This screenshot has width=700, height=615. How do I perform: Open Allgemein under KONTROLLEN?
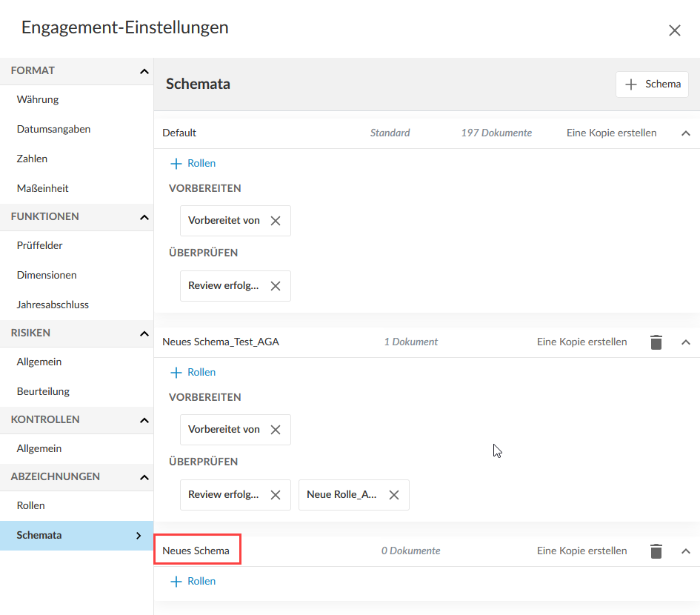[x=77, y=448]
